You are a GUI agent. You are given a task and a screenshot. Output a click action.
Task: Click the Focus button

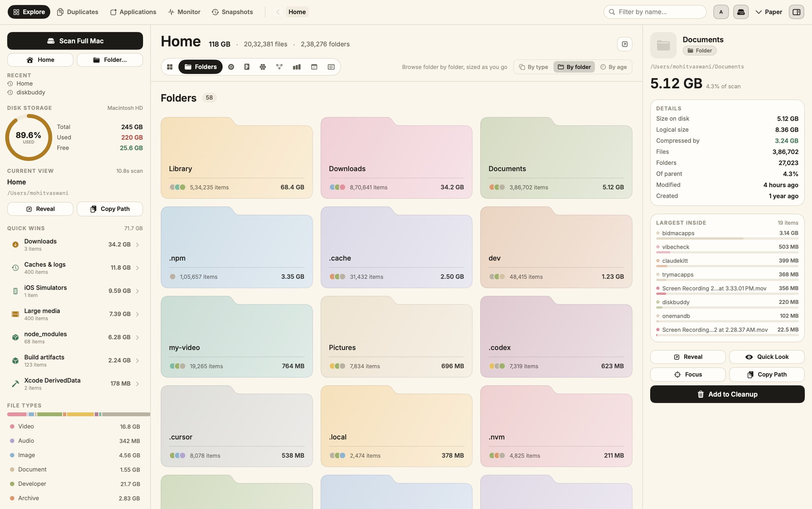point(688,375)
